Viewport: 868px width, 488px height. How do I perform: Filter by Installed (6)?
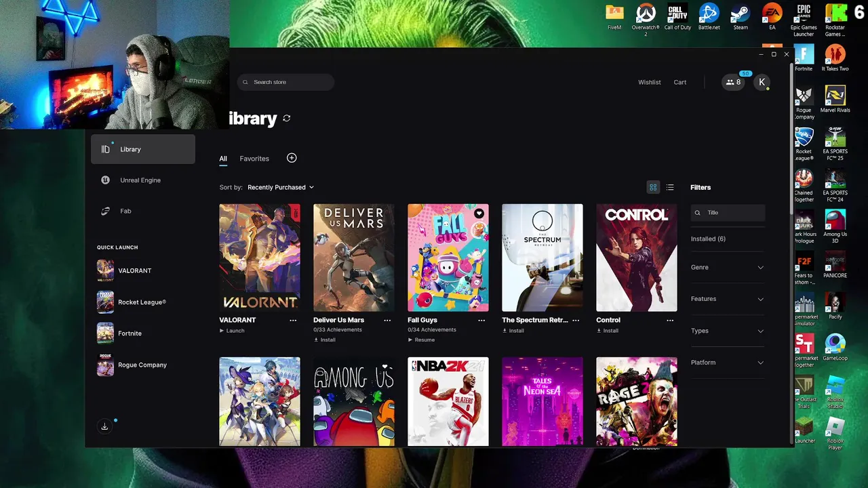click(x=708, y=239)
